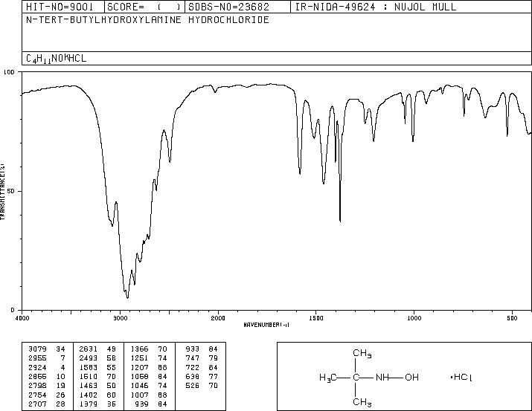This screenshot has width=532, height=411.
Task: Select the 2000 tick label on the x-axis
Action: point(217,318)
